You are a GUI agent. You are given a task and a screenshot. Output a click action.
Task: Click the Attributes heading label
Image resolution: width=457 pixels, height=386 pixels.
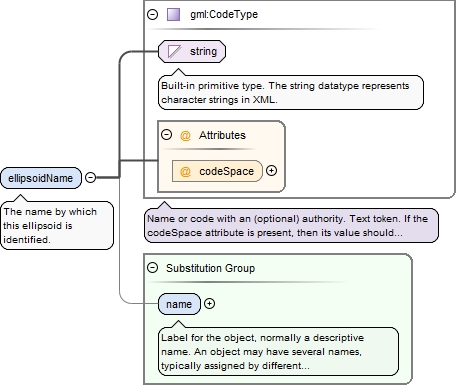coord(222,135)
